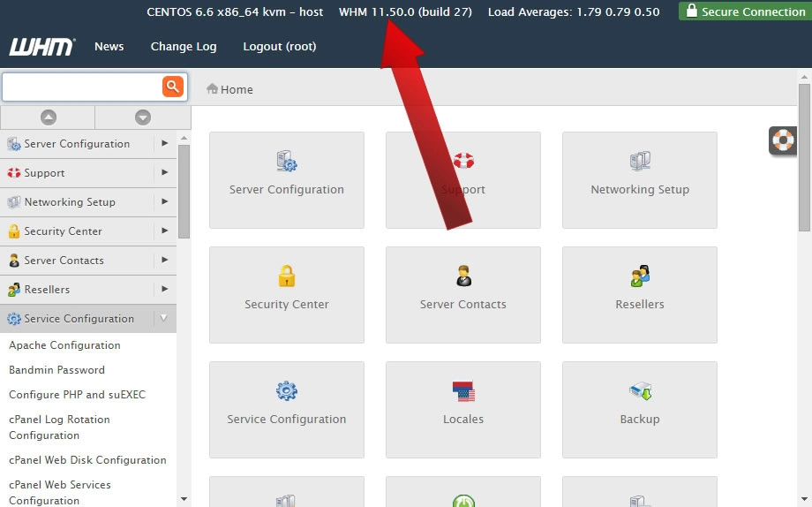Click the collapse-all up arrow button in sidebar
This screenshot has width=812, height=507.
(49, 117)
